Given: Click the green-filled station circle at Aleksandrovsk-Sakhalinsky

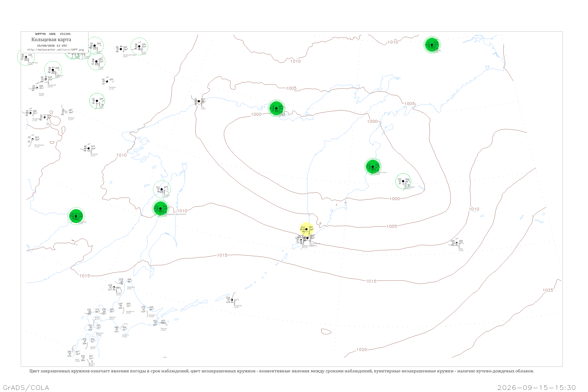Looking at the screenshot, I should pos(161,208).
